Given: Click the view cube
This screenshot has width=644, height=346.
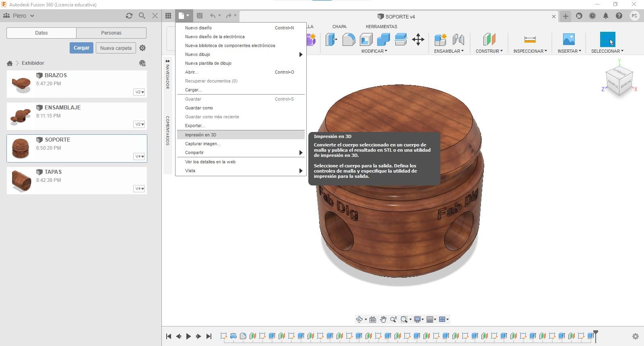Looking at the screenshot, I should (619, 82).
